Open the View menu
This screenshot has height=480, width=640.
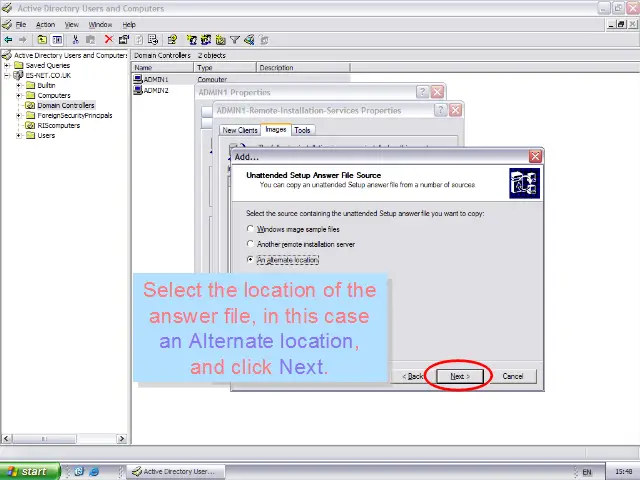coord(71,24)
